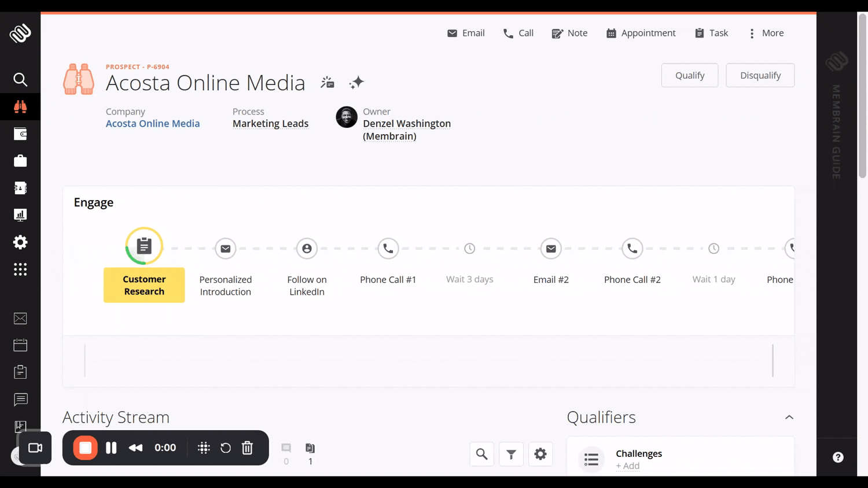Select Email in the top action bar

click(466, 34)
